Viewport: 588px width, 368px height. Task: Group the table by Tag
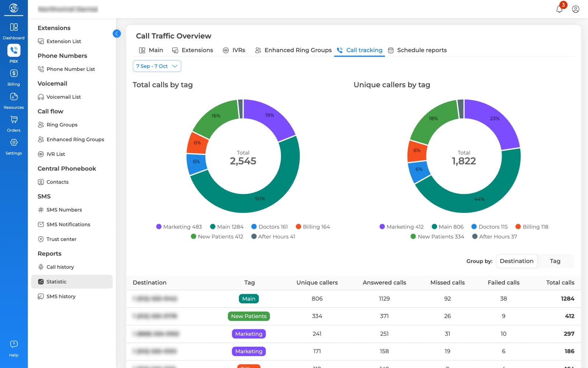[555, 261]
